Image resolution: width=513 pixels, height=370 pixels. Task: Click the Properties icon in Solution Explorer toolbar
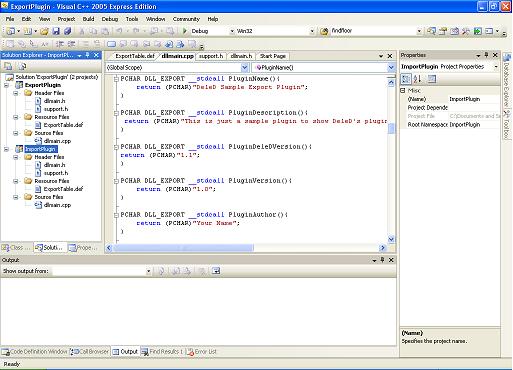click(8, 66)
